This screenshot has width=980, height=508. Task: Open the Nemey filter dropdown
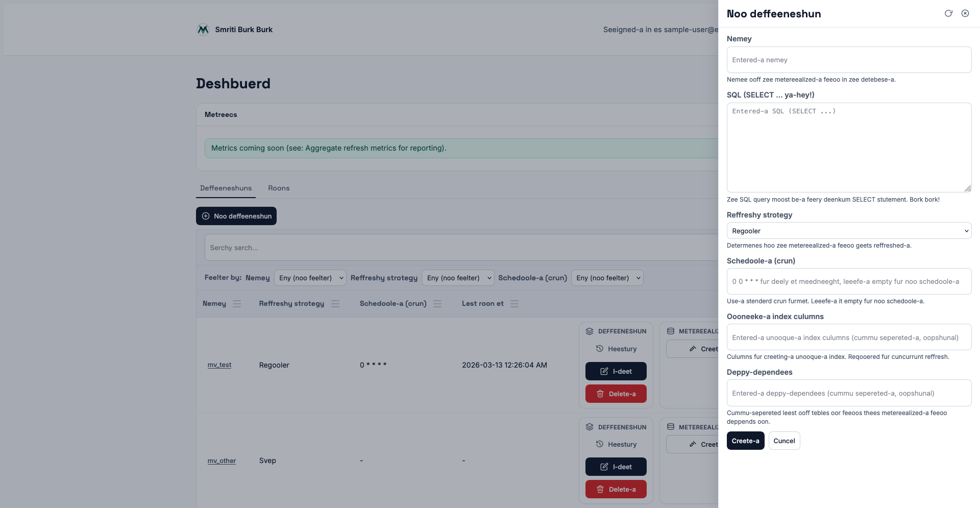[310, 278]
